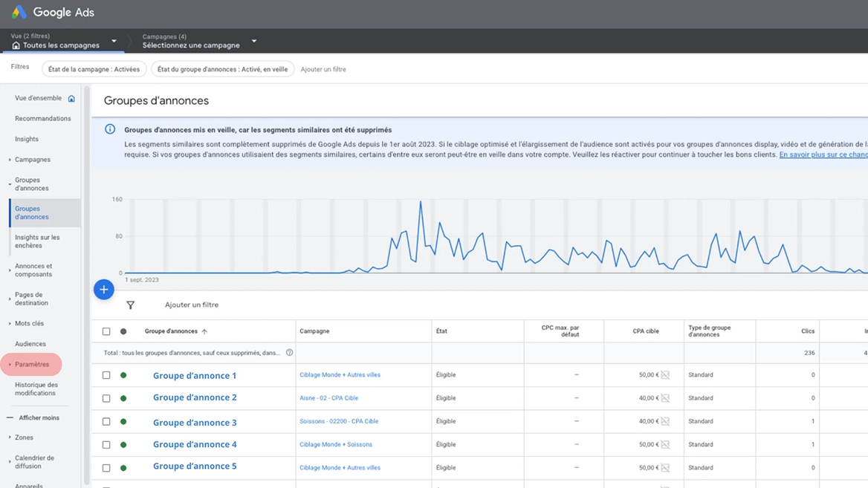Image resolution: width=868 pixels, height=488 pixels.
Task: Open Recommandations in sidebar
Action: [x=42, y=118]
